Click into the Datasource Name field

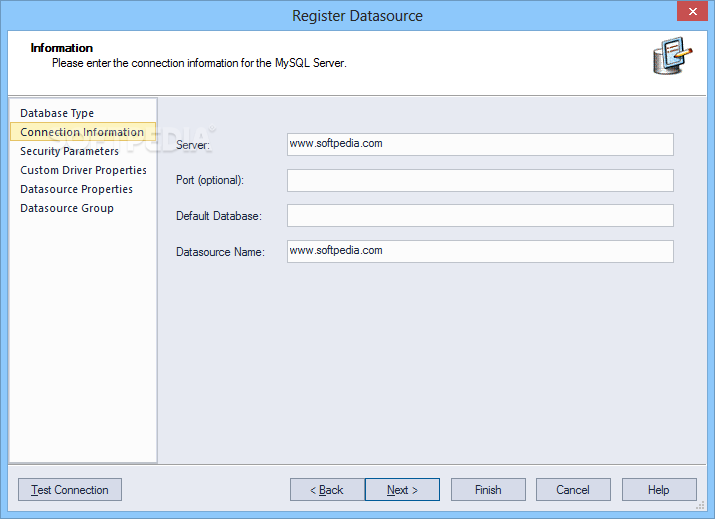[x=479, y=251]
